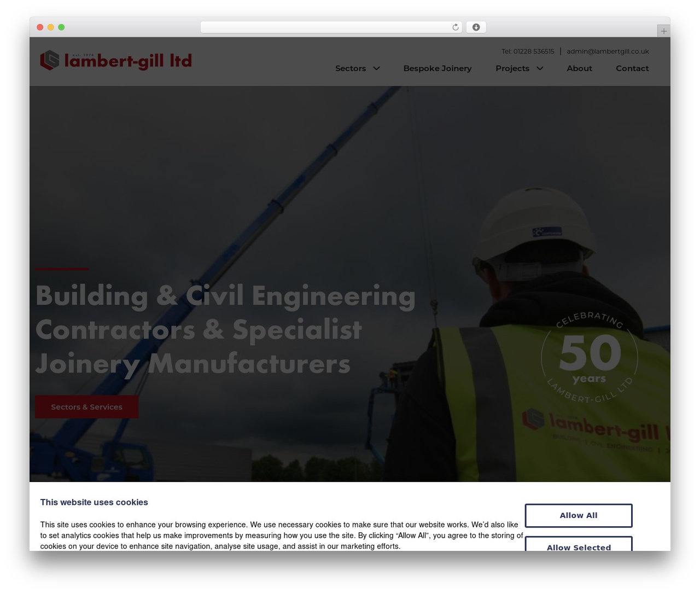Navigate to the About page
The image size is (700, 593).
579,68
